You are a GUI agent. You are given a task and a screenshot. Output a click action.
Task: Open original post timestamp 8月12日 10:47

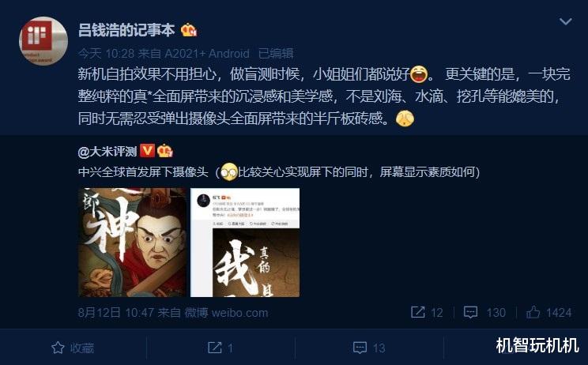[115, 313]
